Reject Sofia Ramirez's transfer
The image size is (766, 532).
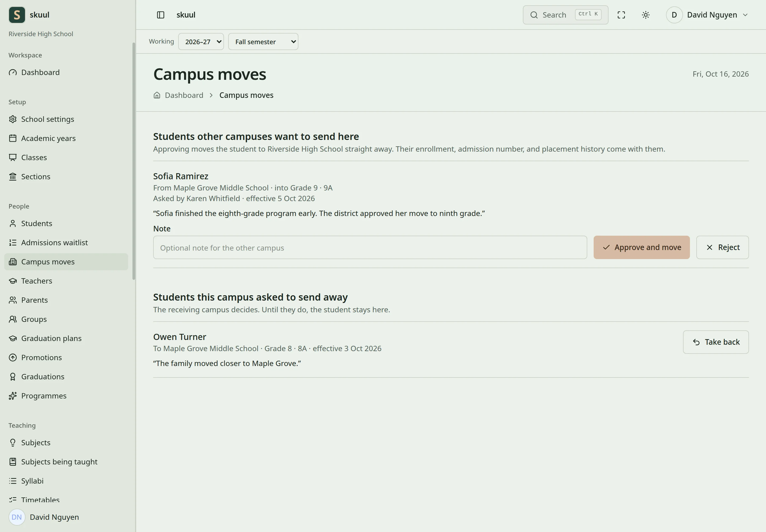click(722, 247)
